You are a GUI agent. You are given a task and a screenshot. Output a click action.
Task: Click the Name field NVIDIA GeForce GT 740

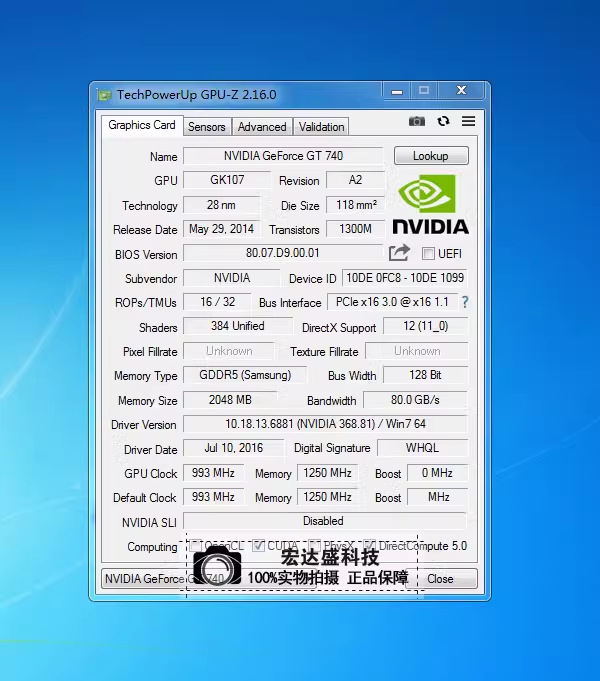tap(283, 155)
